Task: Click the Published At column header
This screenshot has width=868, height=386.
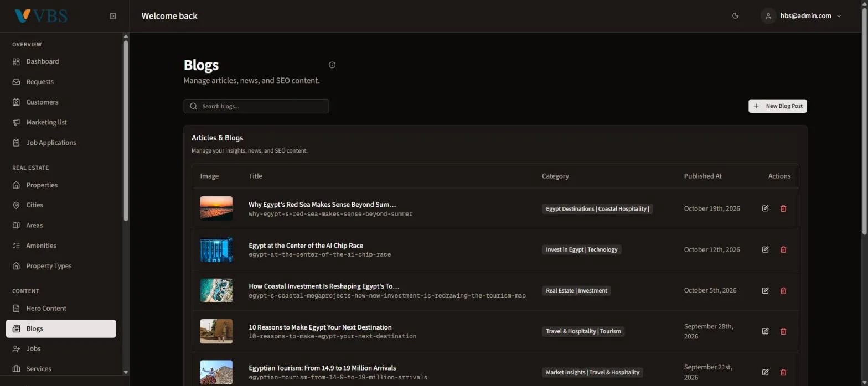Action: [x=702, y=176]
